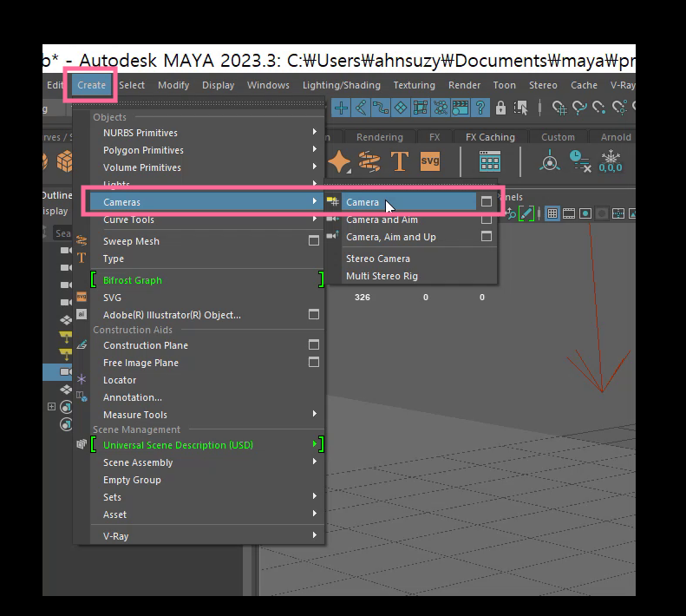686x616 pixels.
Task: Click the grid window shelf icon
Action: (x=489, y=161)
